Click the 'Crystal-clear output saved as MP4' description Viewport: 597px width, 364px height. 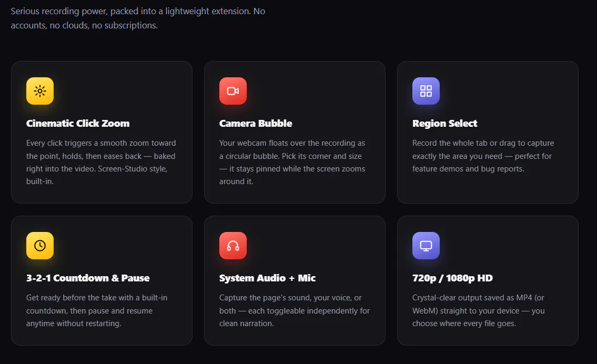coord(479,310)
